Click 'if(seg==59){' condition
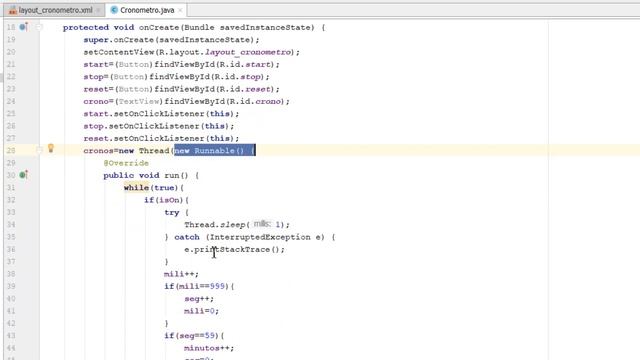 [194, 336]
